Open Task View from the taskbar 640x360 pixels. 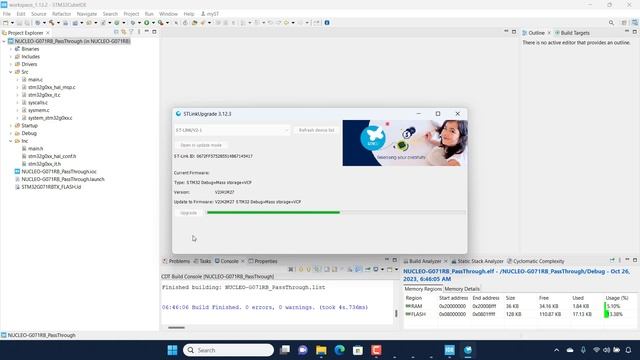click(284, 350)
